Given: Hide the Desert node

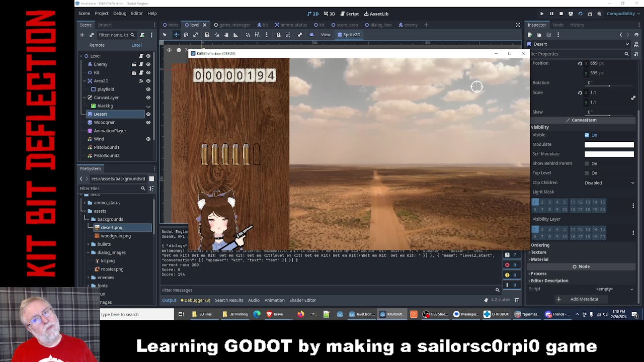Looking at the screenshot, I should [x=148, y=114].
